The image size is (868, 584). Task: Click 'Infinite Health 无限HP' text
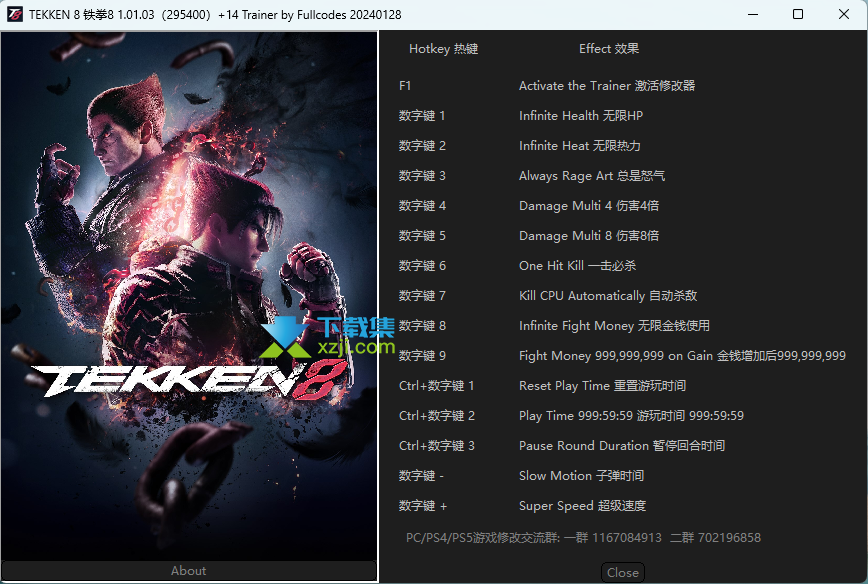[581, 116]
